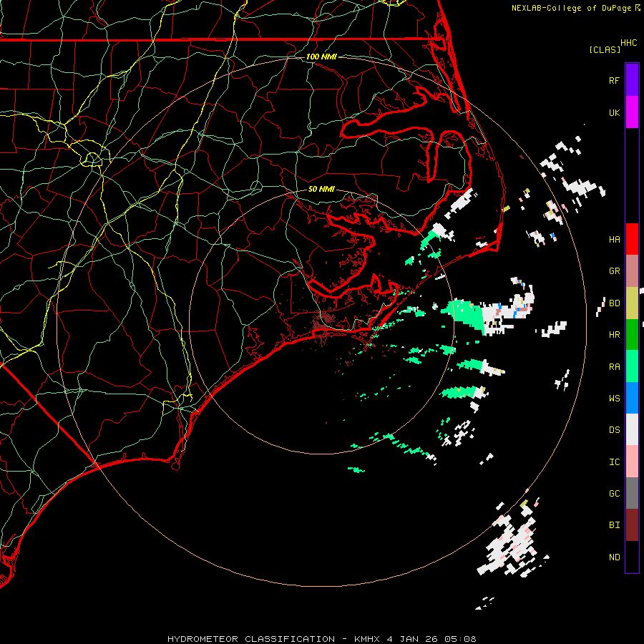
Task: Click the UK magenta legend swatch
Action: pos(632,112)
